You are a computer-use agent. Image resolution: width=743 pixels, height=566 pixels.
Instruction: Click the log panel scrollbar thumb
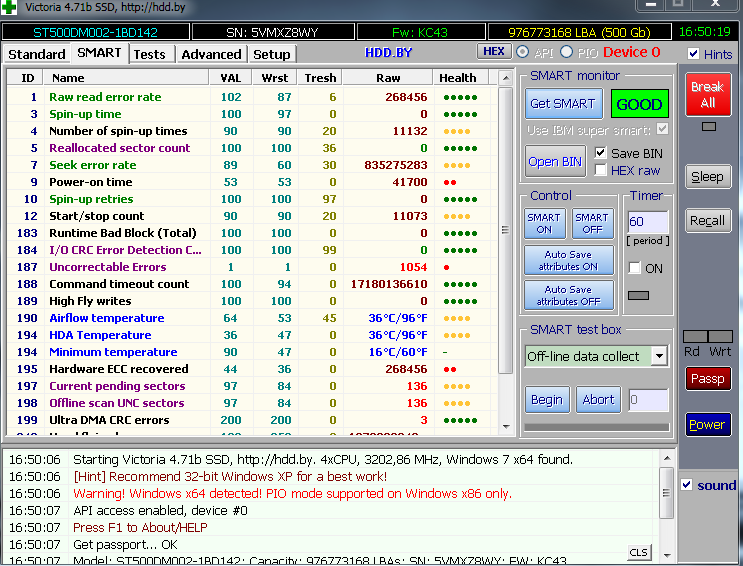[666, 493]
